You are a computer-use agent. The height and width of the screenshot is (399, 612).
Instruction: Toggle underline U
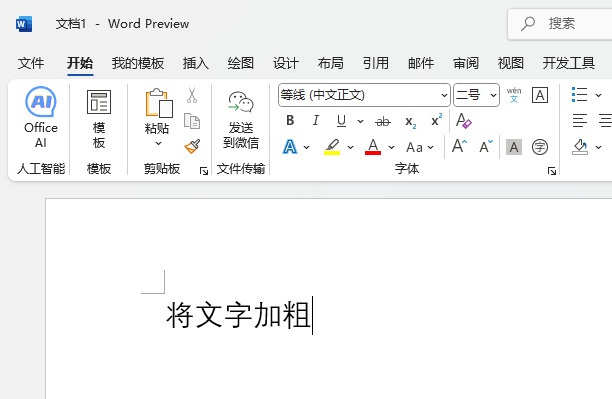(342, 121)
